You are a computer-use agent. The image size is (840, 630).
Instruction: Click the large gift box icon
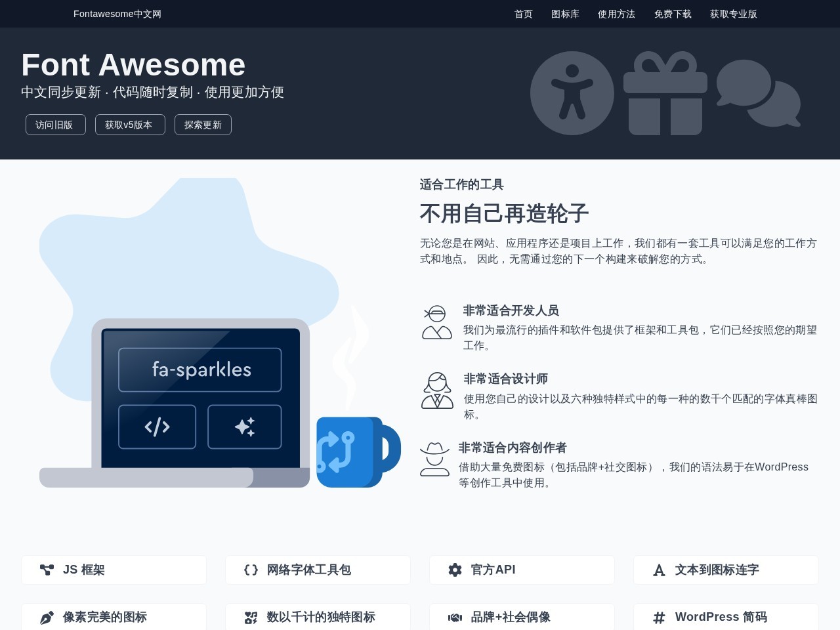point(665,93)
